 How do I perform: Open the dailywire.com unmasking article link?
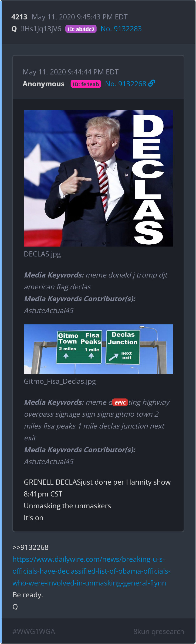(92, 571)
